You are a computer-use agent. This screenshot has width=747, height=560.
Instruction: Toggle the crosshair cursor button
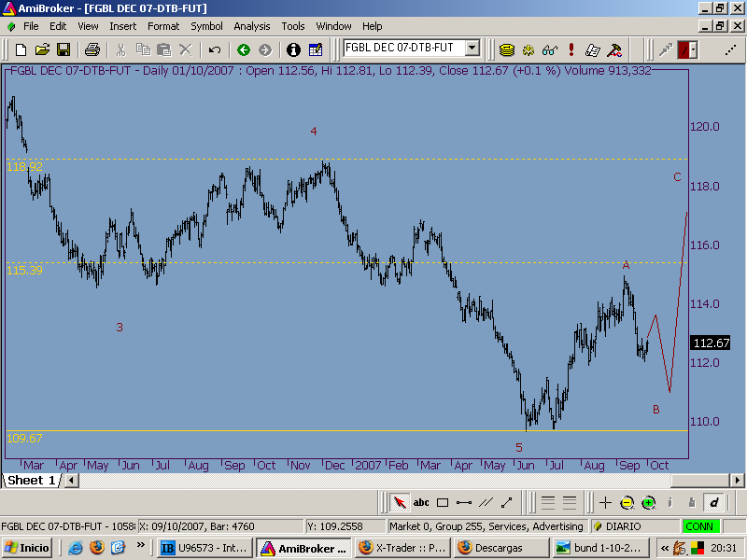[x=605, y=502]
